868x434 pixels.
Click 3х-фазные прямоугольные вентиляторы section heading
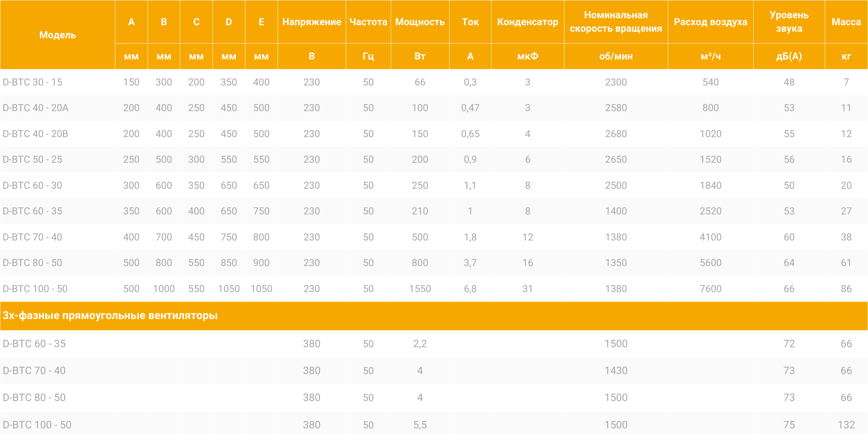(110, 316)
